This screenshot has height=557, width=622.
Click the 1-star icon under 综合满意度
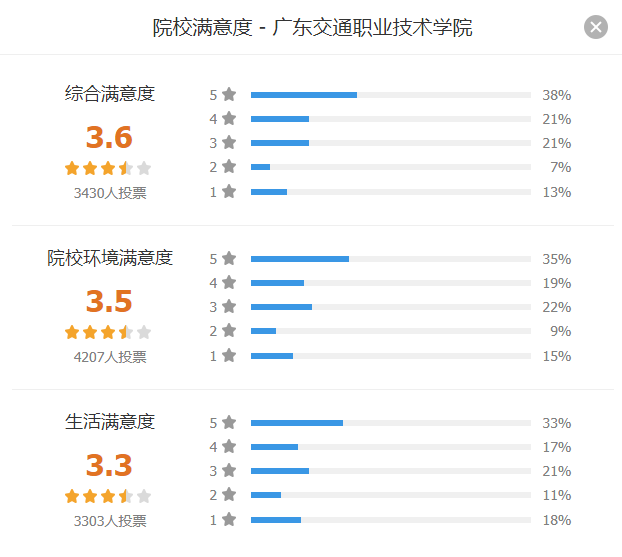(x=229, y=191)
